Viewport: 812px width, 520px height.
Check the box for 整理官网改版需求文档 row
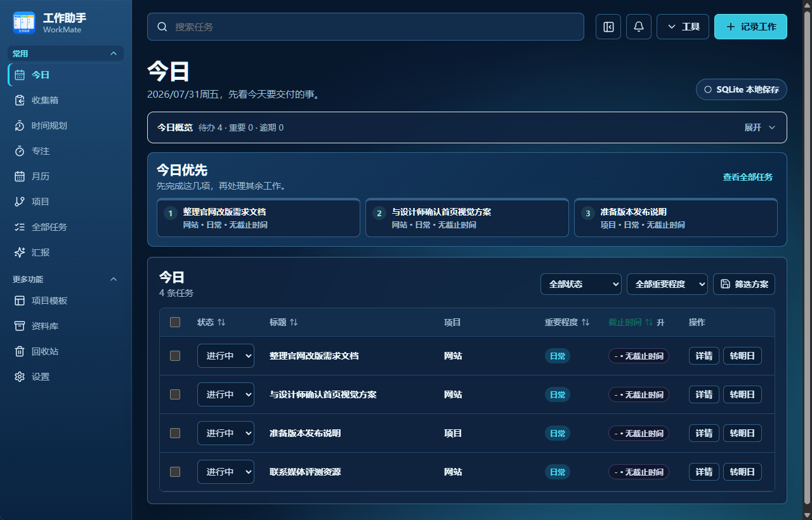pyautogui.click(x=175, y=356)
